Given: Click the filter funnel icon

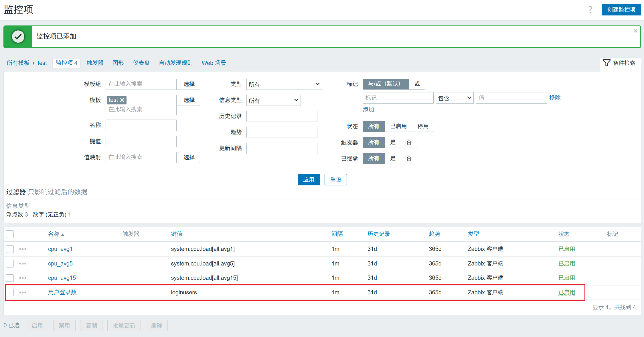Looking at the screenshot, I should click(607, 63).
